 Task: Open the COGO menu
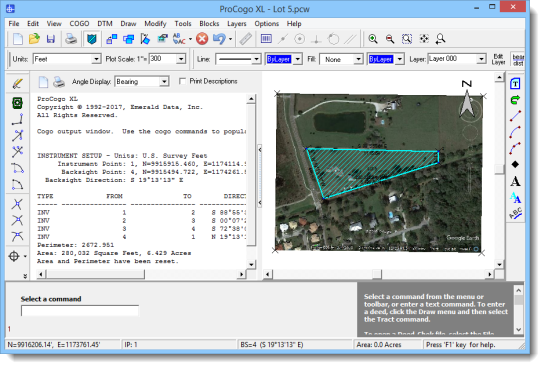79,24
